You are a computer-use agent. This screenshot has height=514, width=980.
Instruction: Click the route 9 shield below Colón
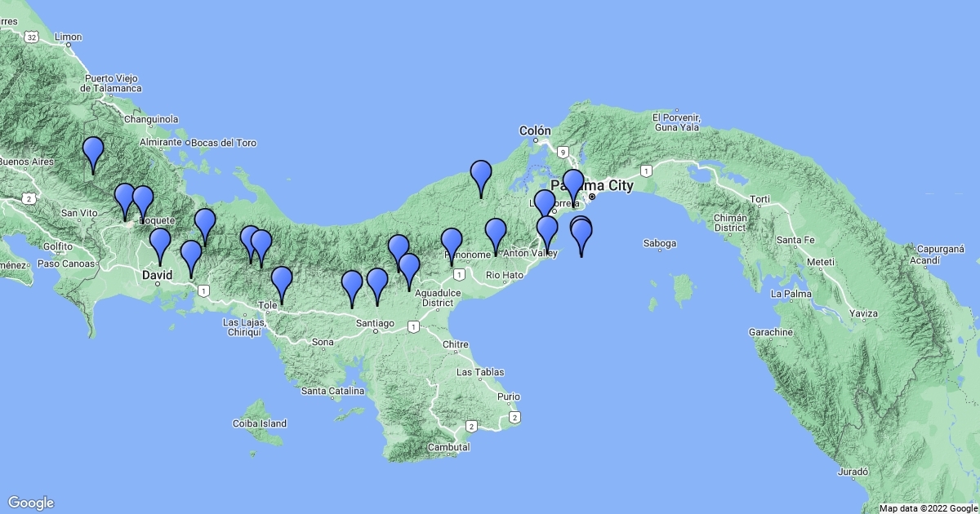point(562,152)
